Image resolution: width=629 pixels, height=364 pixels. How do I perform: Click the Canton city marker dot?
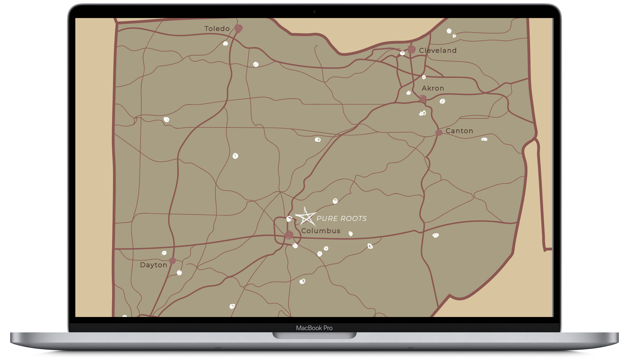(x=438, y=132)
